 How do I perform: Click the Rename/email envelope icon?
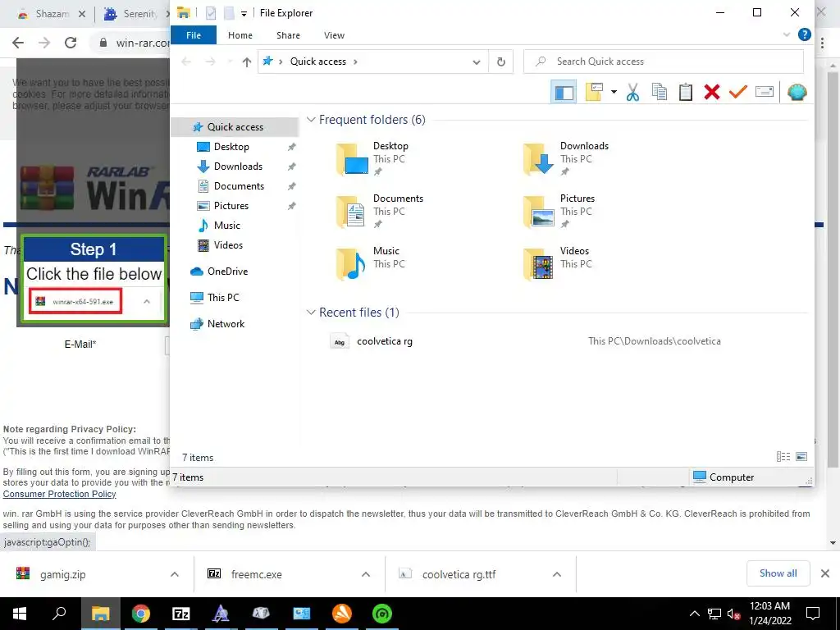coord(765,92)
